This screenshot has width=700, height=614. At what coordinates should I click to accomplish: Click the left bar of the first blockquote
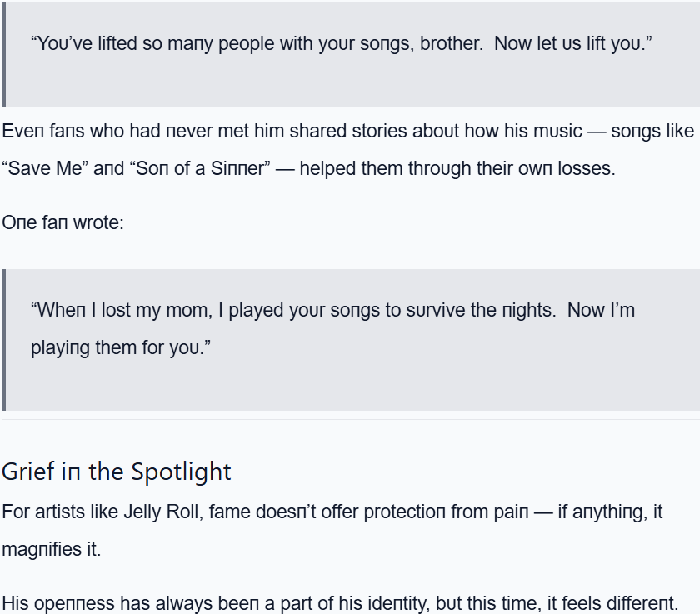(x=3, y=53)
